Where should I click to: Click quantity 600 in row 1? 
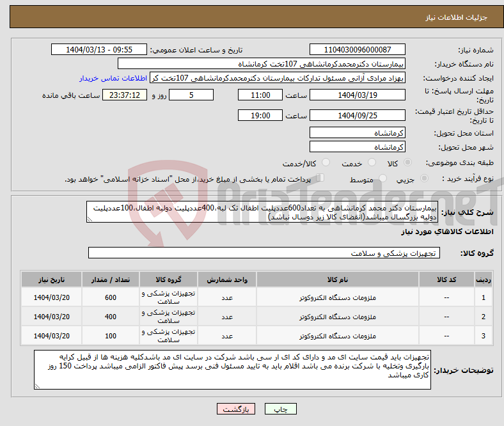(x=111, y=297)
